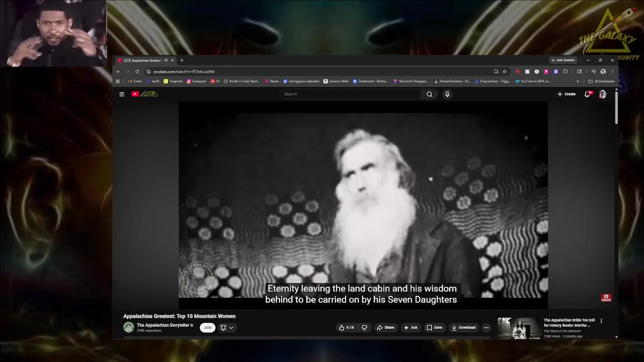Open Booth or Chair Rent bookmark
This screenshot has height=362, width=644.
(x=242, y=81)
